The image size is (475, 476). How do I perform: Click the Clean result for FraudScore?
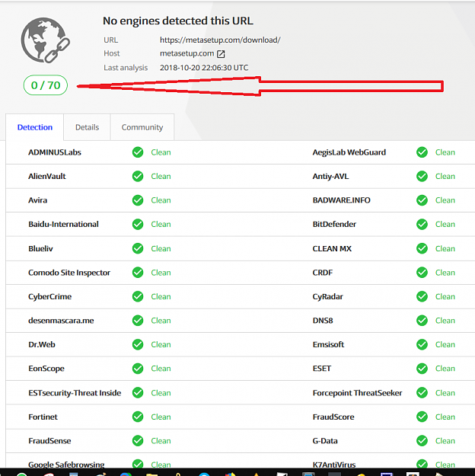[445, 417]
